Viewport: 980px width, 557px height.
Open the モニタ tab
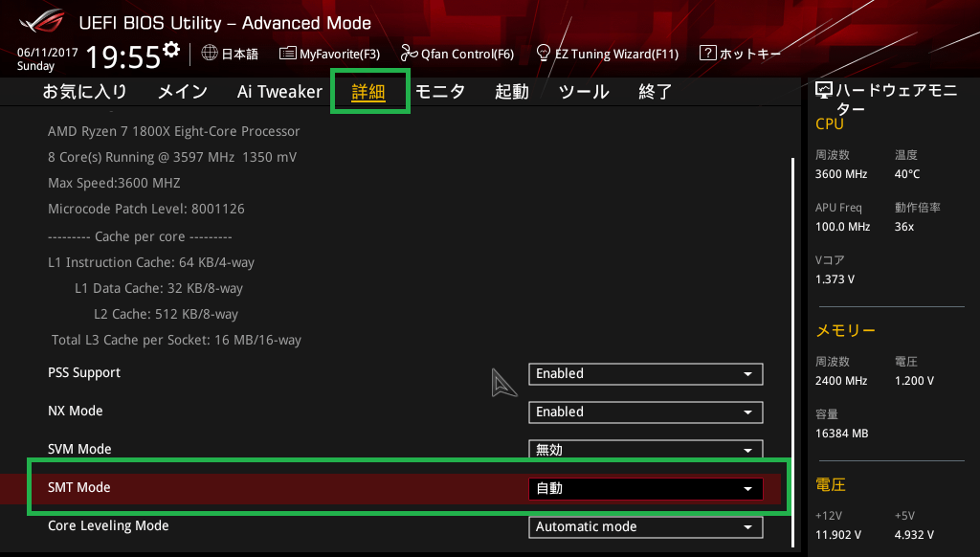pos(440,92)
